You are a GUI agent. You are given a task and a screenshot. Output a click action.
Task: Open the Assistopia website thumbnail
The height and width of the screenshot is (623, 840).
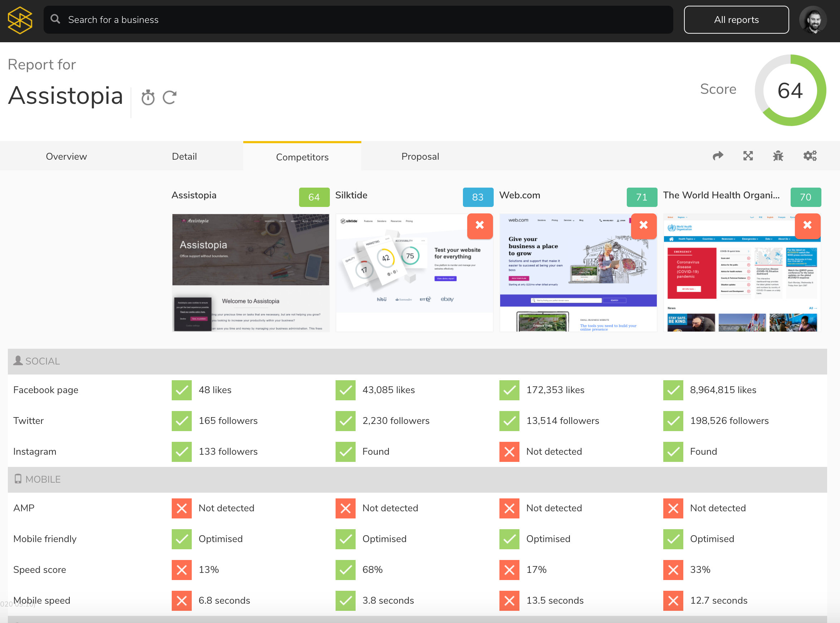click(x=251, y=273)
